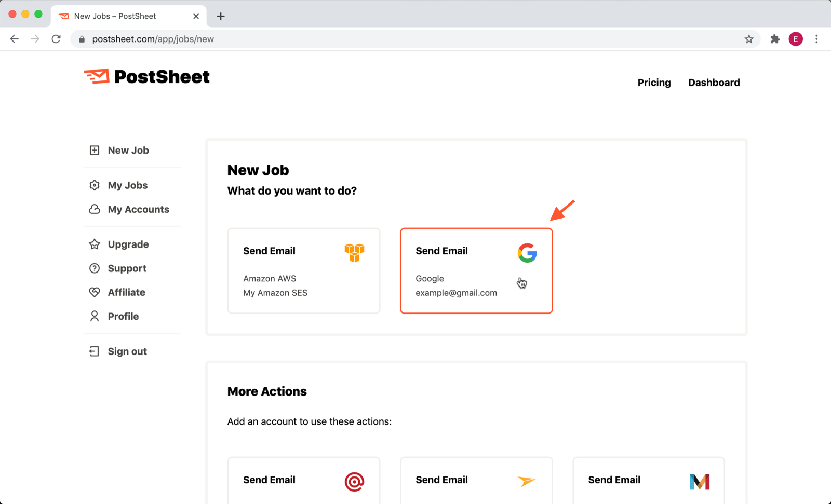Click the New Job plus icon
Screen dimensions: 831x504
coord(95,150)
